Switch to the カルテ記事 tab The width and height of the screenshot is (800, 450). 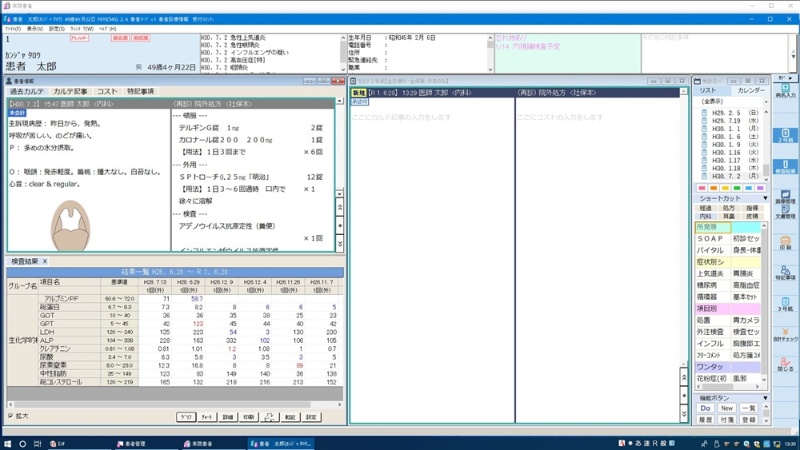[70, 92]
